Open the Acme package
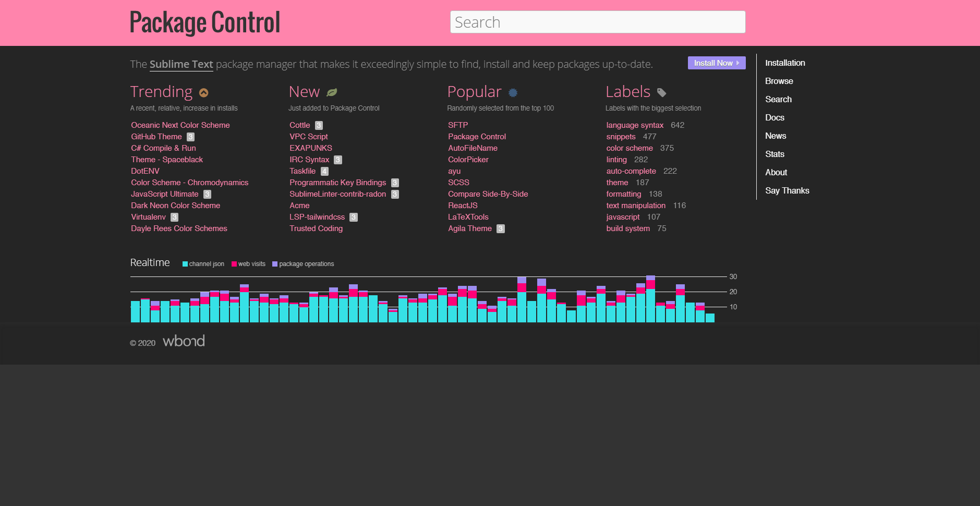 pyautogui.click(x=299, y=206)
